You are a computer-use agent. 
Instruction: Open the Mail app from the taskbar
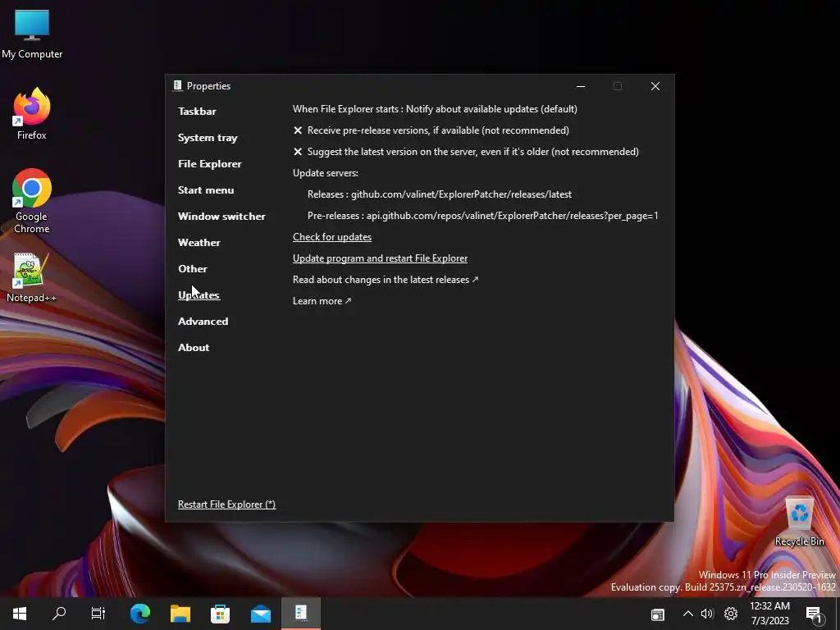click(x=261, y=614)
